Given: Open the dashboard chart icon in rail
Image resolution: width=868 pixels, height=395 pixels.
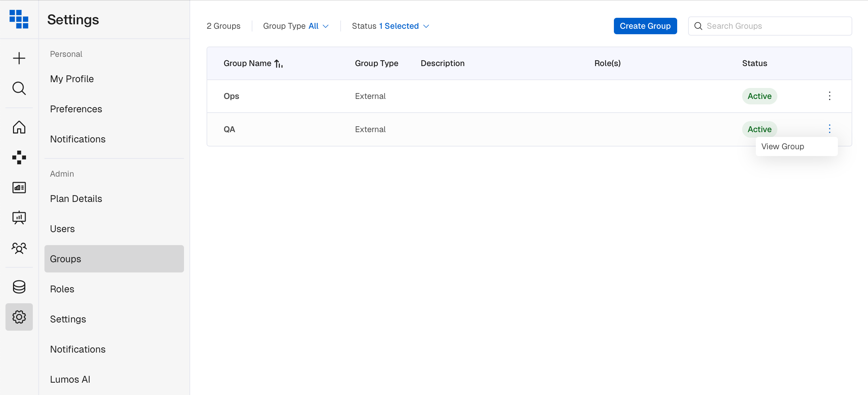Looking at the screenshot, I should (x=19, y=187).
